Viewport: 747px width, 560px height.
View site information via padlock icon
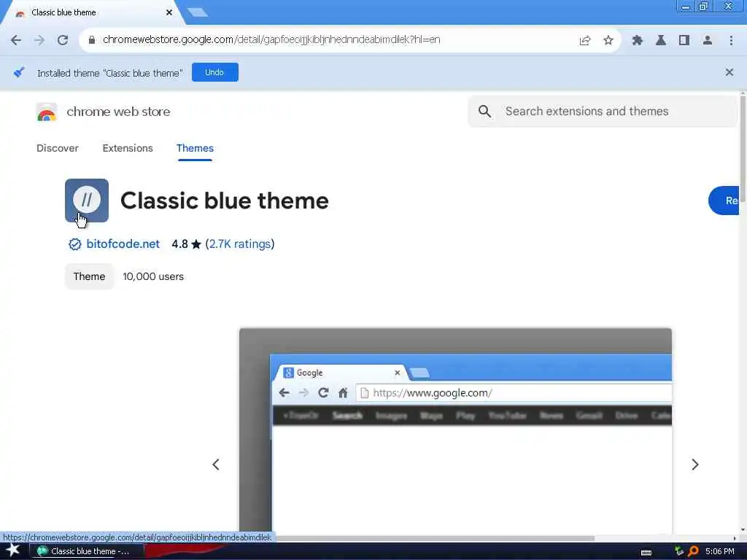[92, 39]
